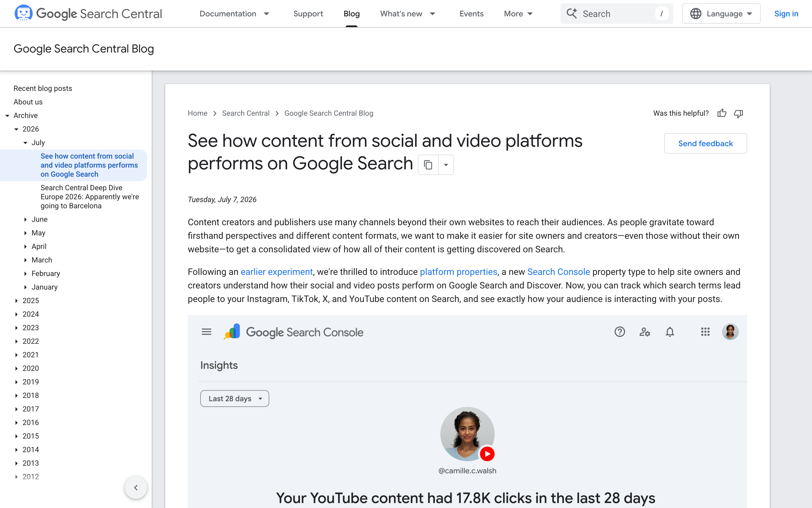Open About us in the sidebar
The height and width of the screenshot is (508, 812).
[x=28, y=102]
